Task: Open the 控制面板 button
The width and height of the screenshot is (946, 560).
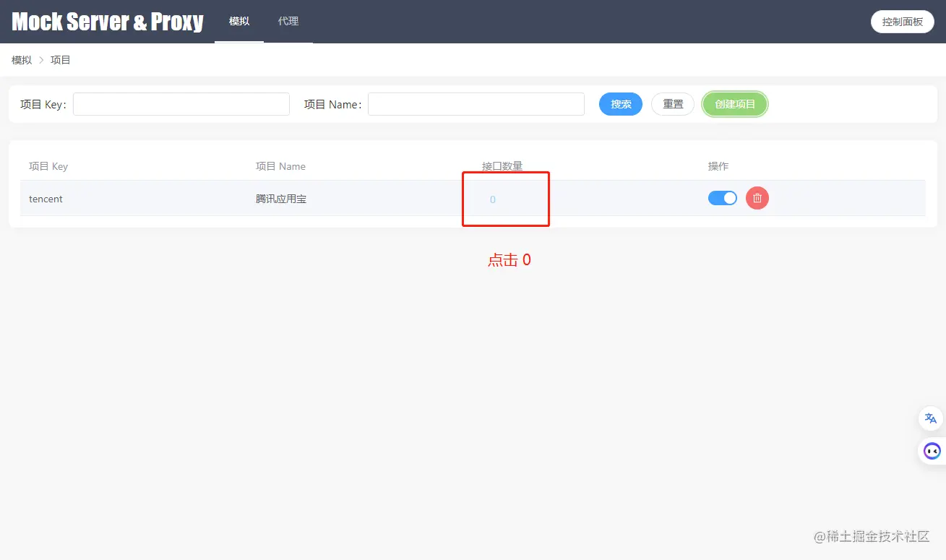Action: pos(903,22)
